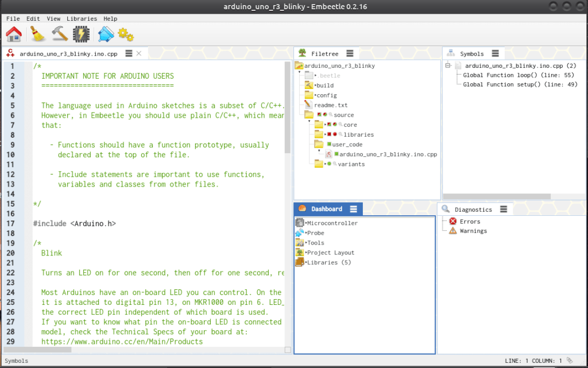Image resolution: width=588 pixels, height=368 pixels.
Task: Open the editor tab's hamburger menu
Action: click(129, 53)
